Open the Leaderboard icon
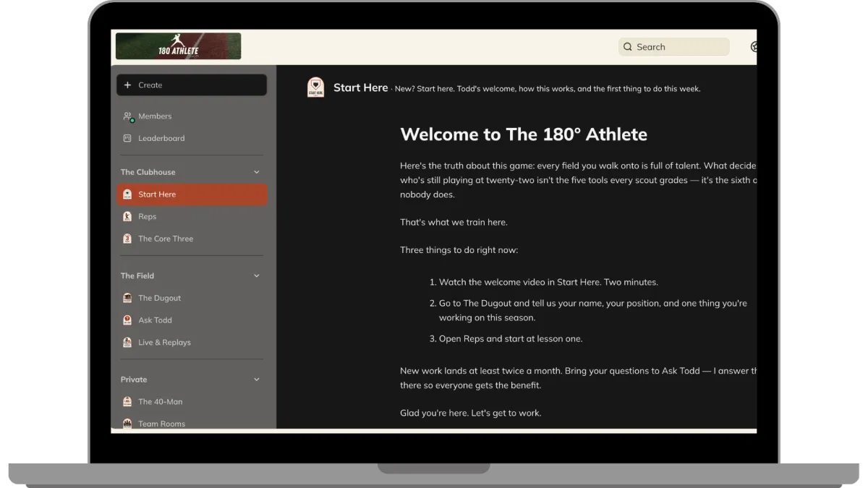The height and width of the screenshot is (488, 868). (x=127, y=138)
